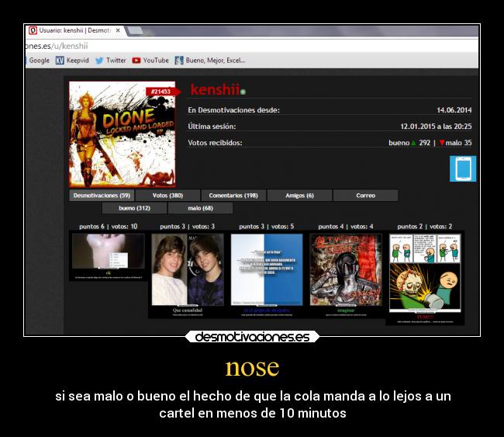Open the Google bookmark
Screen dimensions: 504x437
(40, 61)
